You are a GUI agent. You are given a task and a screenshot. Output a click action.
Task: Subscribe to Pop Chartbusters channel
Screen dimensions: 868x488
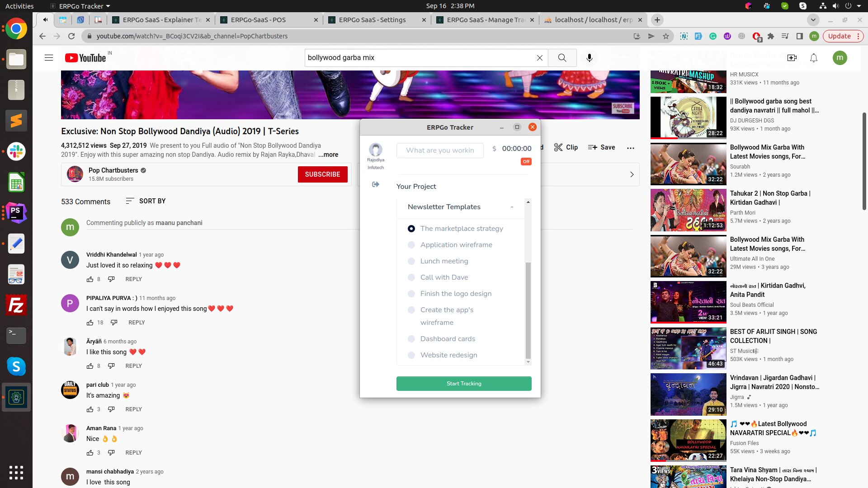(322, 174)
